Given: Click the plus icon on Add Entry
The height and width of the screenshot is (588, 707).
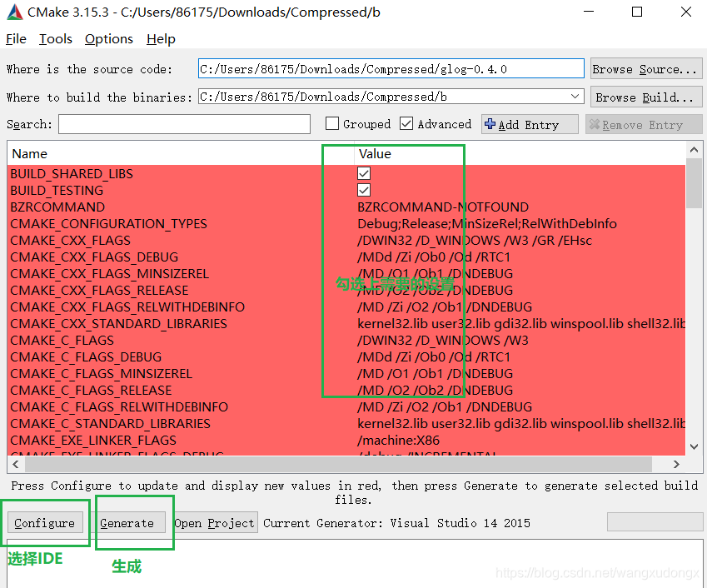Looking at the screenshot, I should [490, 124].
